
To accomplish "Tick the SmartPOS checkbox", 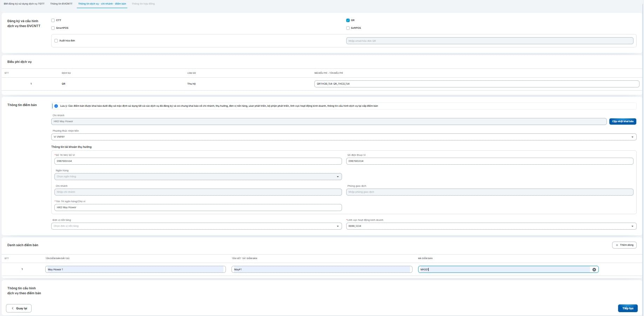I will point(53,28).
